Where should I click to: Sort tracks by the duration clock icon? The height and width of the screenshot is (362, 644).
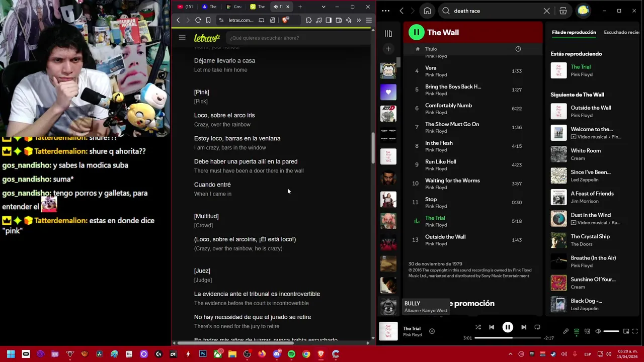(x=518, y=49)
